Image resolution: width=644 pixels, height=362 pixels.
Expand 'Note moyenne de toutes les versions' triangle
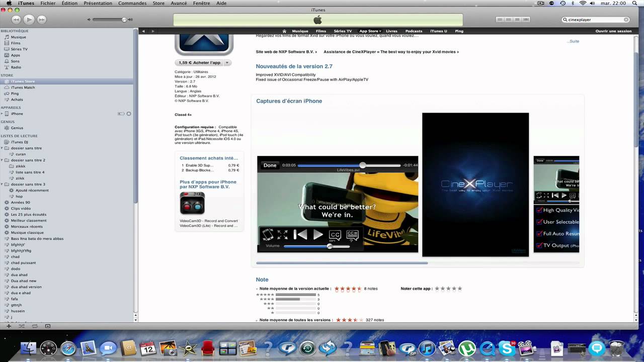coord(257,320)
